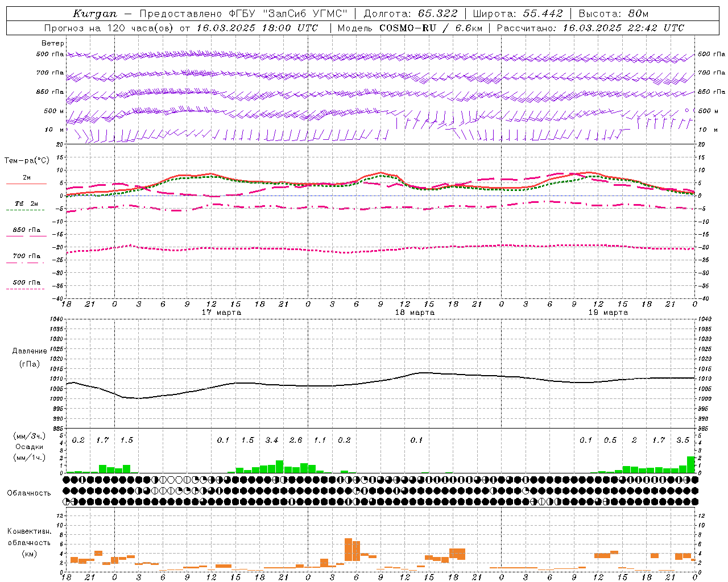728x582 pixels.
Task: Click the 'Долгота: 65.322' longitude value
Action: click(x=410, y=14)
